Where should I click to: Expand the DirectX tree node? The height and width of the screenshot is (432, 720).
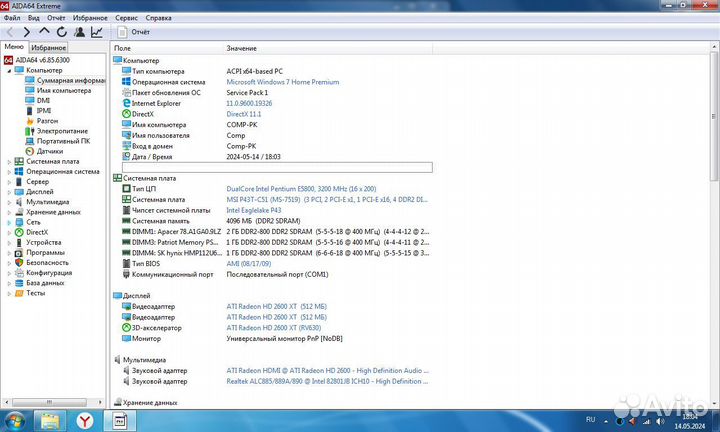[9, 232]
